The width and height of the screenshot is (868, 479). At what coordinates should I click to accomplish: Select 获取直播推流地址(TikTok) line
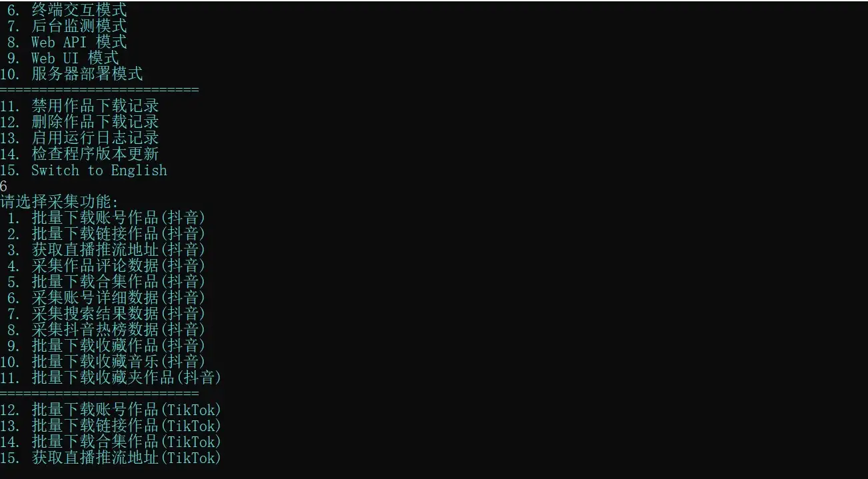coord(111,458)
